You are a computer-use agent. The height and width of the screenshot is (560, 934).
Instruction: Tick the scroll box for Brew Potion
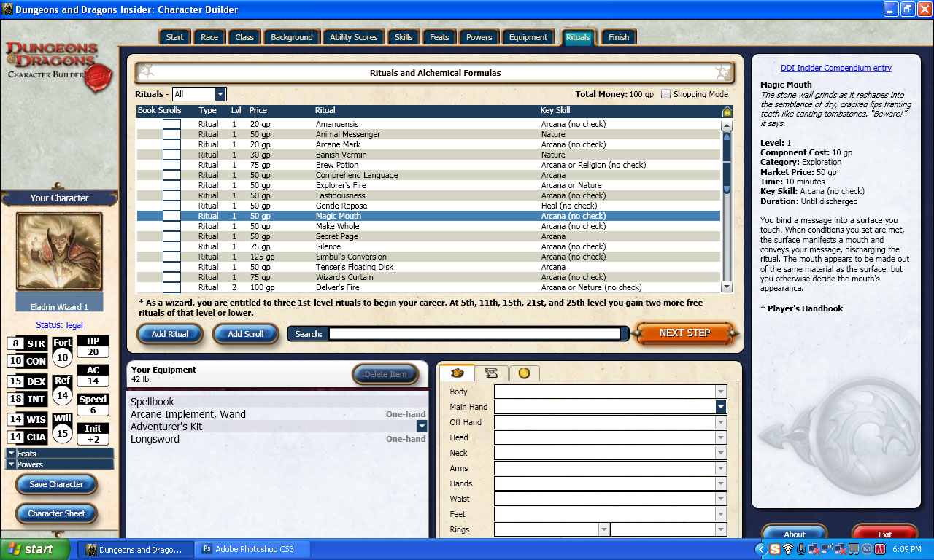point(171,165)
